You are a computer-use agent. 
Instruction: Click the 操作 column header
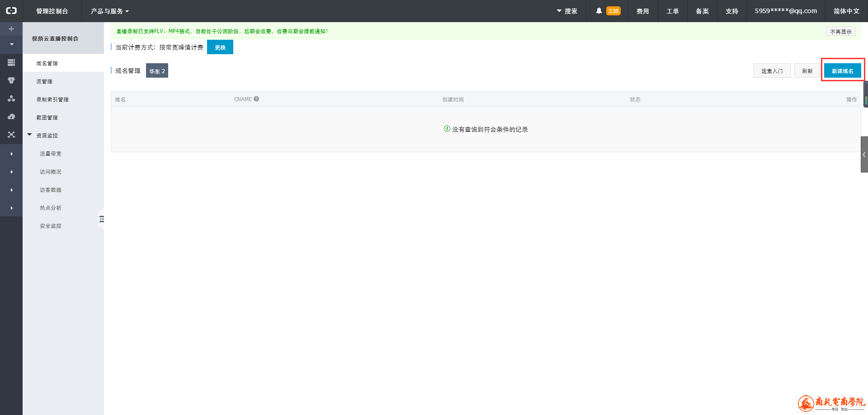pos(851,99)
